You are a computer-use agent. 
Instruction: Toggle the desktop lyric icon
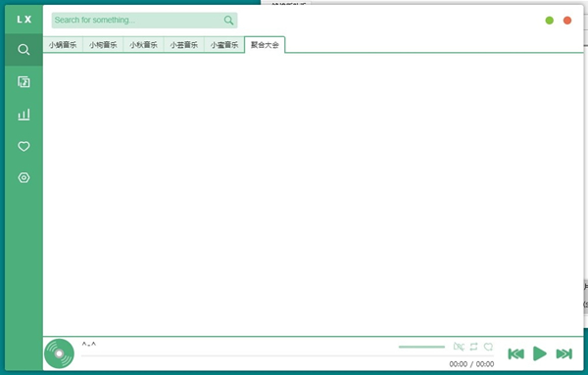point(459,347)
